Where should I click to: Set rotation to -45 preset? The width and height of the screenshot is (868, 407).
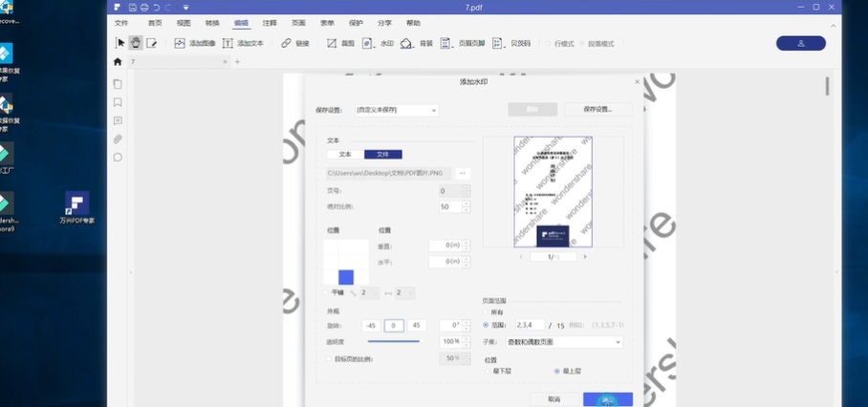pyautogui.click(x=371, y=326)
